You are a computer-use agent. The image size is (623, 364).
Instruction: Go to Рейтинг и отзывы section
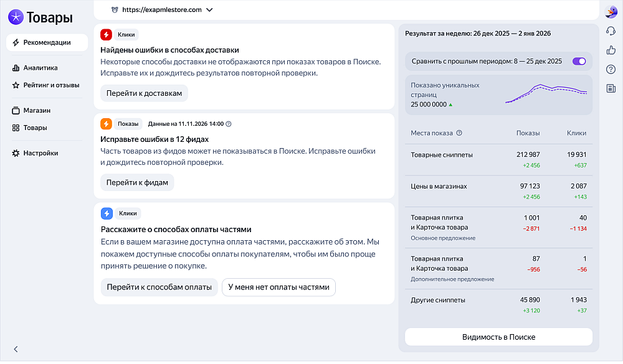51,85
